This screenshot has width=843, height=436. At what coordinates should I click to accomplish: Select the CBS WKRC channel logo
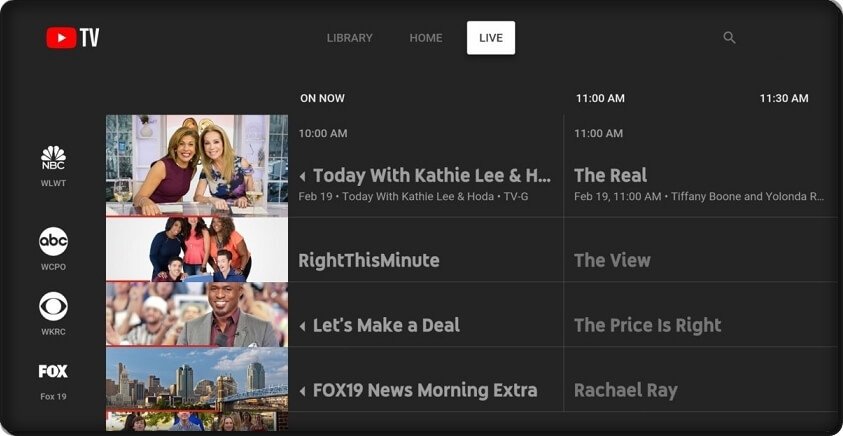[x=53, y=306]
